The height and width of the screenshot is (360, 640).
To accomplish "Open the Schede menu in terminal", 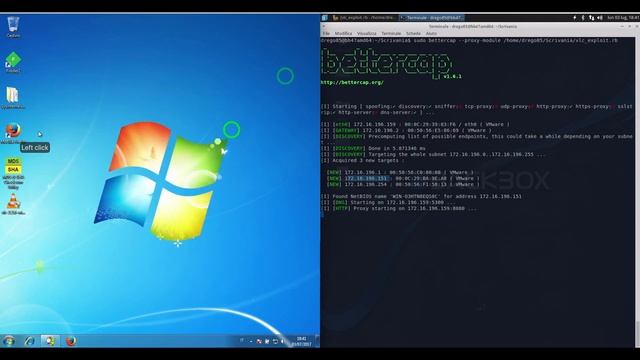I will click(x=413, y=33).
